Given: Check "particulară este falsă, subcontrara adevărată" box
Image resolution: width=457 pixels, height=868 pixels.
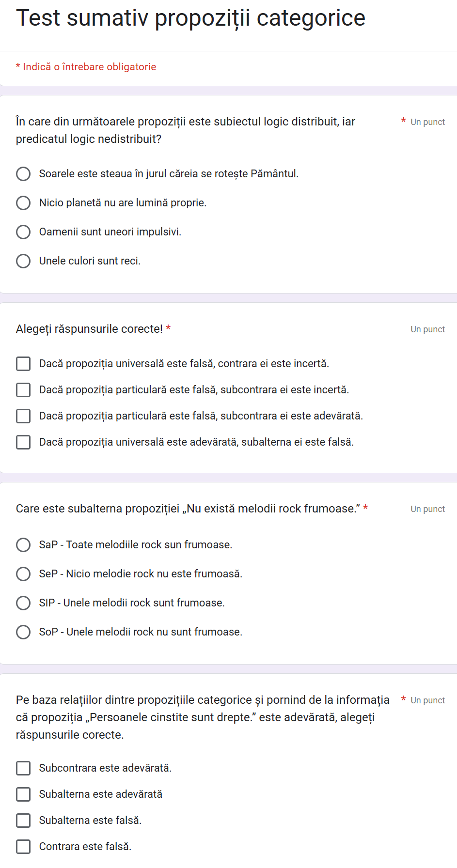Looking at the screenshot, I should (23, 416).
